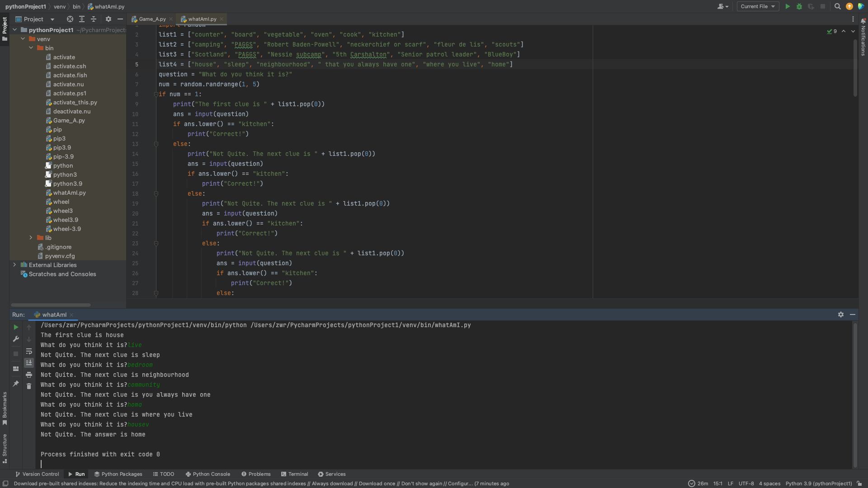Expand the lib folder
This screenshot has width=868, height=488.
point(31,238)
